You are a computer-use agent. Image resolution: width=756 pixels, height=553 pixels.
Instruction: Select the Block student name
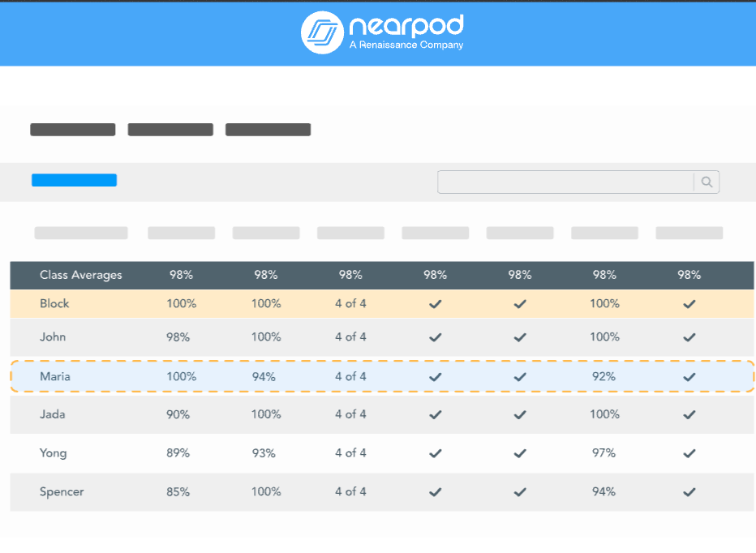54,303
